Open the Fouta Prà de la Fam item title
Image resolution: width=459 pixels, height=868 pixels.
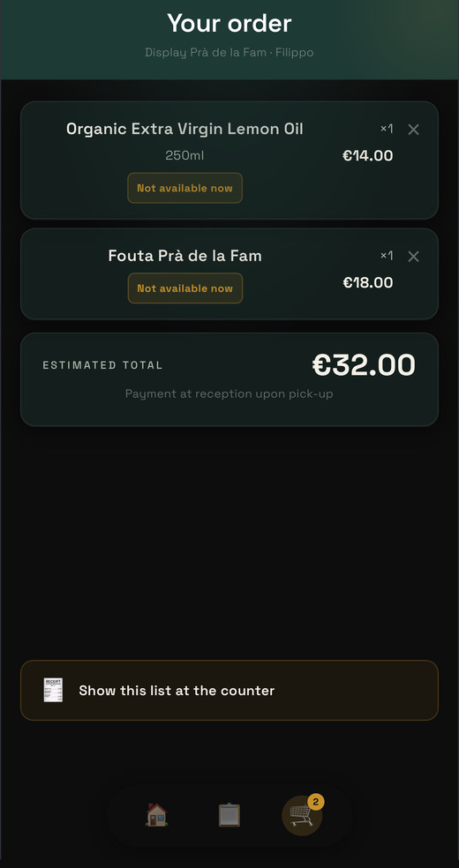pos(185,256)
